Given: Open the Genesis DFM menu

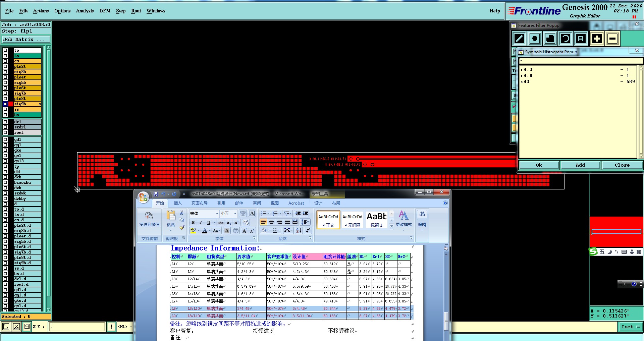Looking at the screenshot, I should tap(105, 11).
